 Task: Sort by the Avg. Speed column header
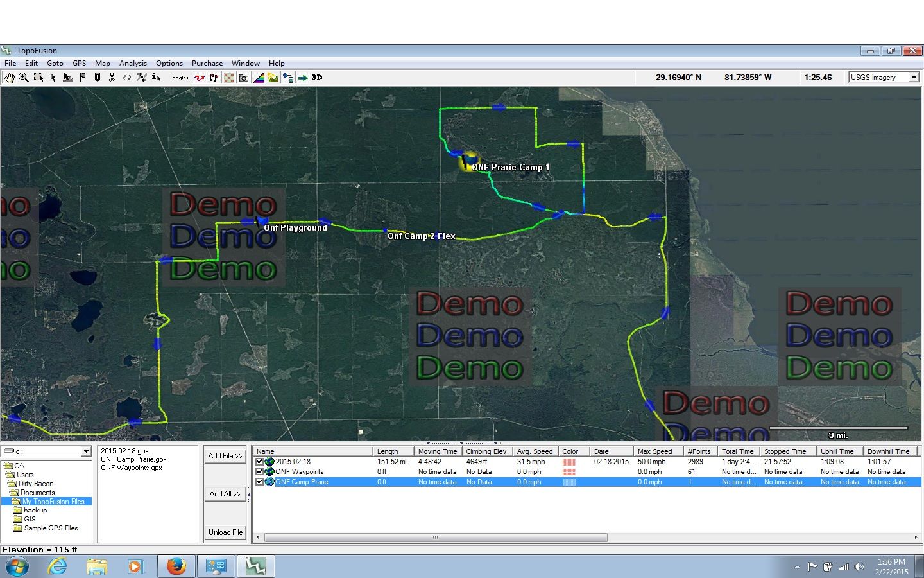(536, 451)
